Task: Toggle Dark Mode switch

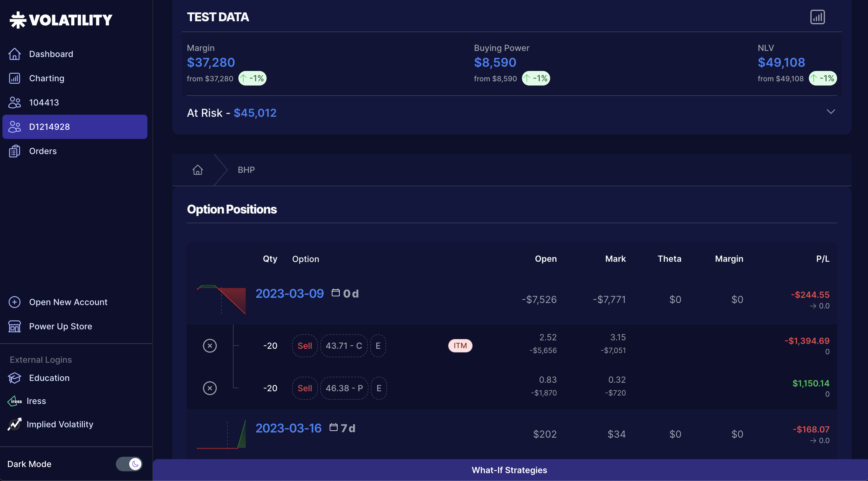Action: 129,464
